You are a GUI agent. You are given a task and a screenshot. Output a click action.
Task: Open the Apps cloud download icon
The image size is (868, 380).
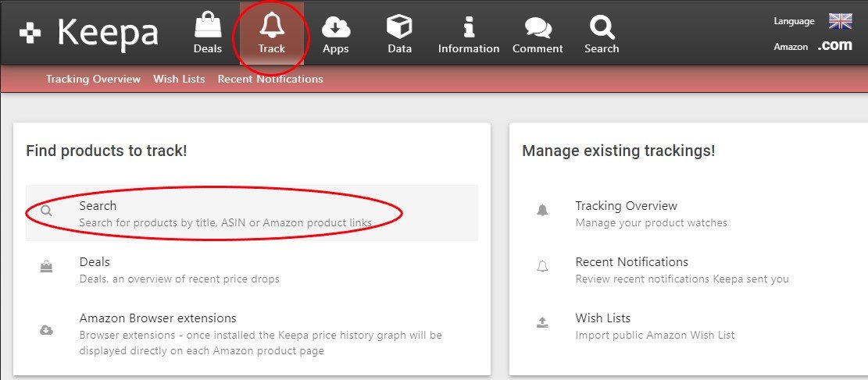(336, 27)
